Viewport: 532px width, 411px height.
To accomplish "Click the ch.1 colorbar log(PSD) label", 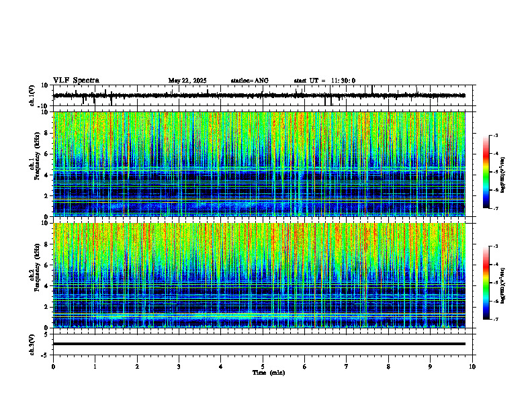I will tap(503, 175).
